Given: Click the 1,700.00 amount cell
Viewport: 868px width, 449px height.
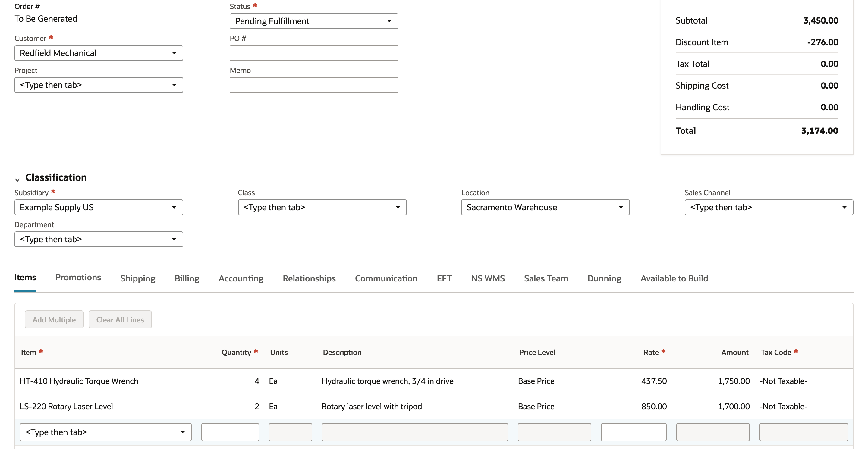Looking at the screenshot, I should tap(734, 406).
